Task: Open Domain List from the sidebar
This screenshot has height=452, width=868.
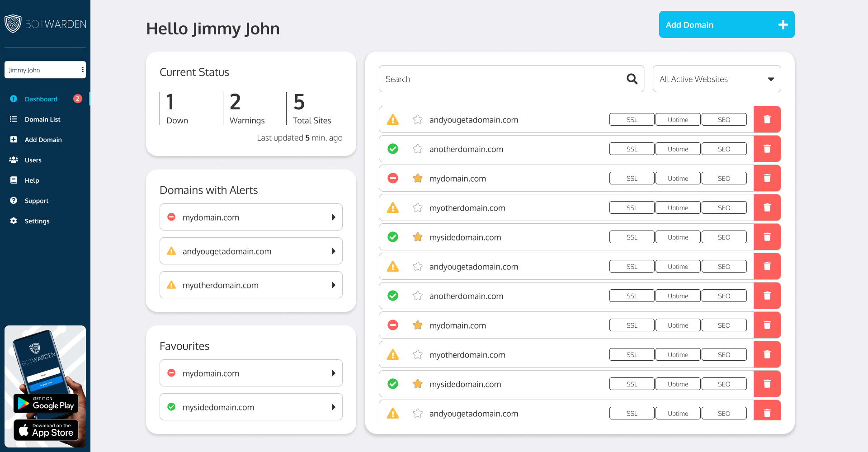Action: click(42, 119)
